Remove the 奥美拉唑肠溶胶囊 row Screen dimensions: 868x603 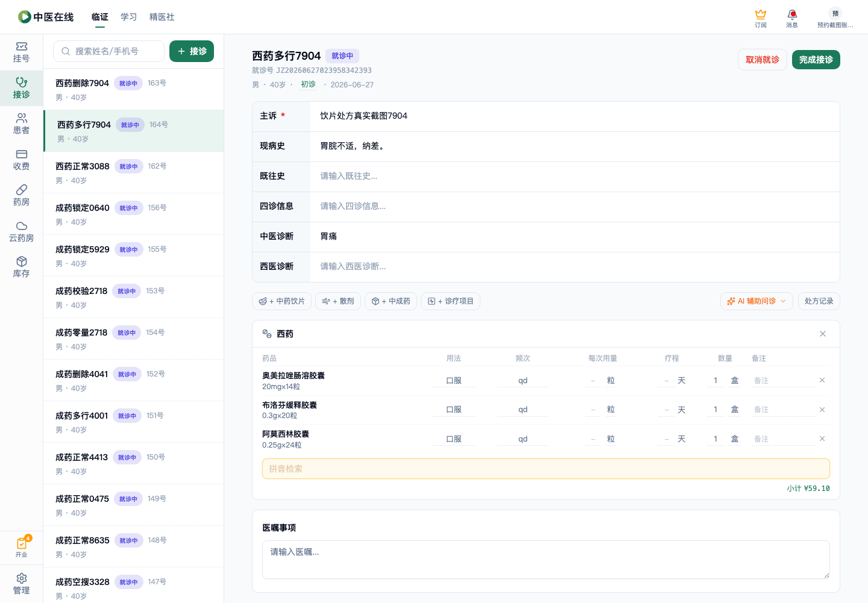(822, 380)
